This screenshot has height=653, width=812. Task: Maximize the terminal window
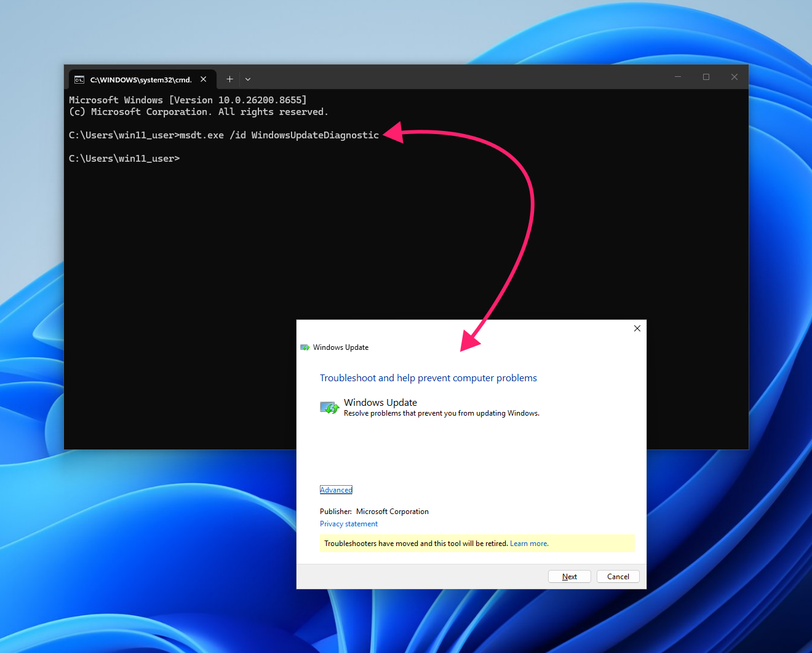tap(706, 77)
